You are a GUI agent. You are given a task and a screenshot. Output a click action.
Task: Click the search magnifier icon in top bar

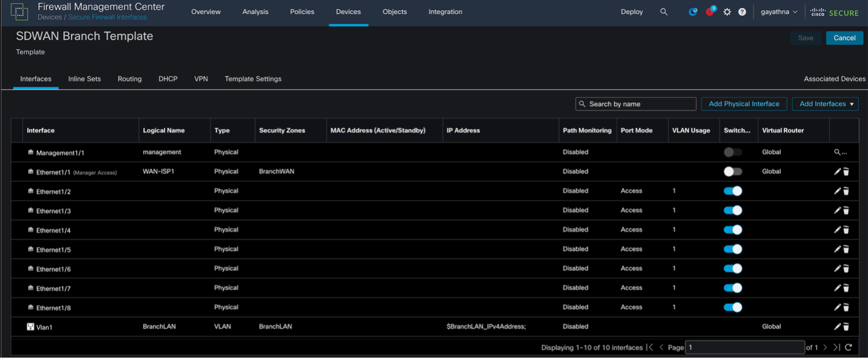coord(663,12)
